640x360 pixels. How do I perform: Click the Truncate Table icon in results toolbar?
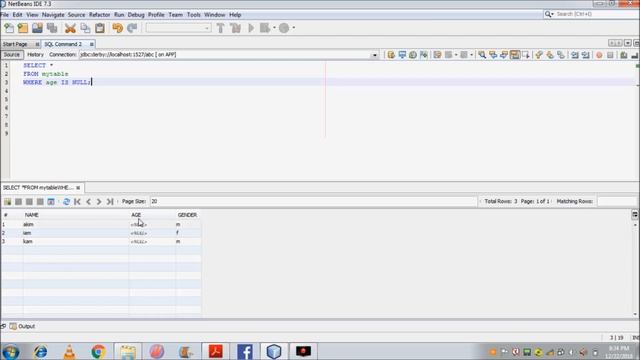pyautogui.click(x=51, y=202)
